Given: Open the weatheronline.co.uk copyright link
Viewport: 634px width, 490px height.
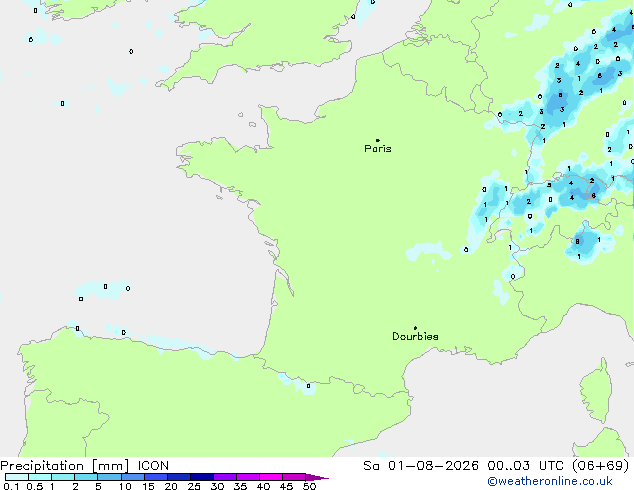Looking at the screenshot, I should pos(549,481).
